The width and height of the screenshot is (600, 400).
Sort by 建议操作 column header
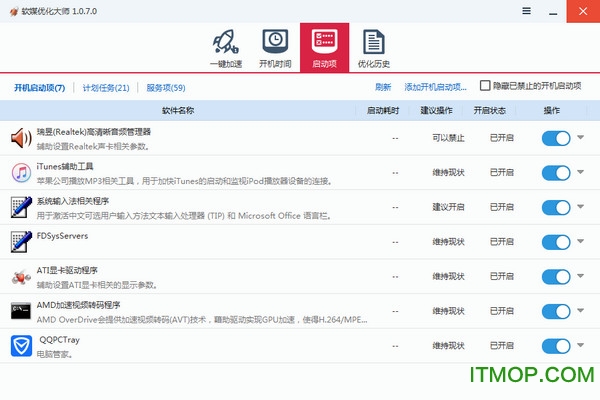click(436, 111)
